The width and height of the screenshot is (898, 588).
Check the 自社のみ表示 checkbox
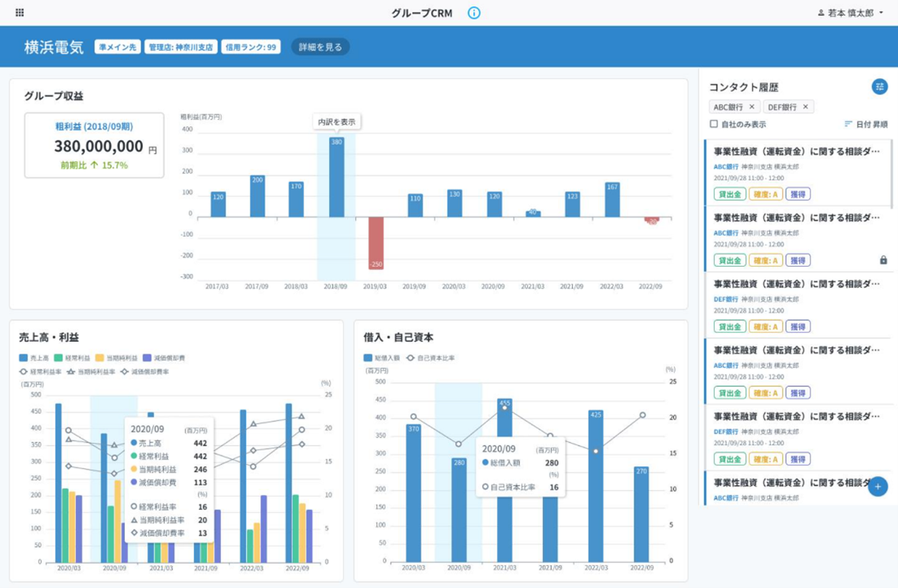(x=713, y=124)
